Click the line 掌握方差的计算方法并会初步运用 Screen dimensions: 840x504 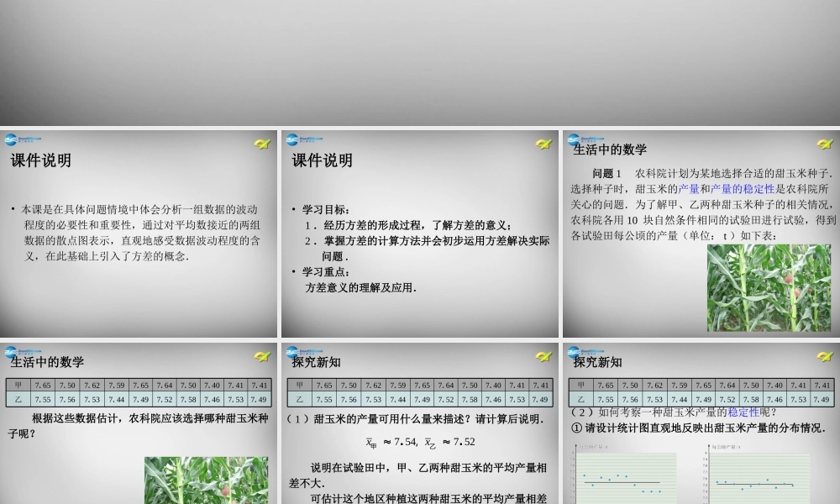pos(428,241)
